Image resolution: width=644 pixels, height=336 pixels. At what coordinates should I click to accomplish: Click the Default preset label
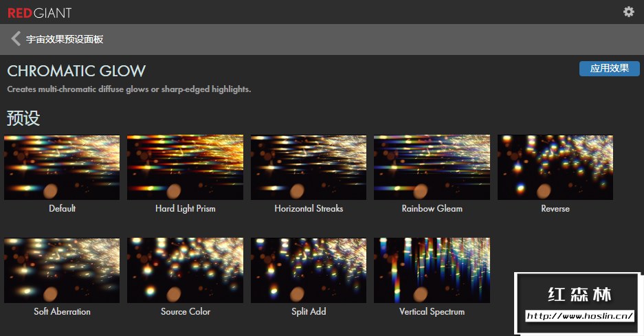[x=62, y=208]
